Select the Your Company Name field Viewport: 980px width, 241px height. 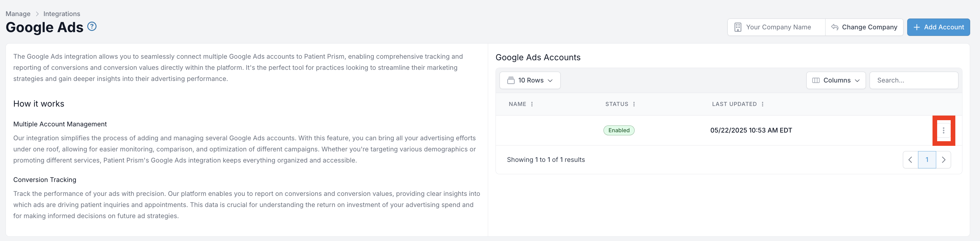coord(776,27)
